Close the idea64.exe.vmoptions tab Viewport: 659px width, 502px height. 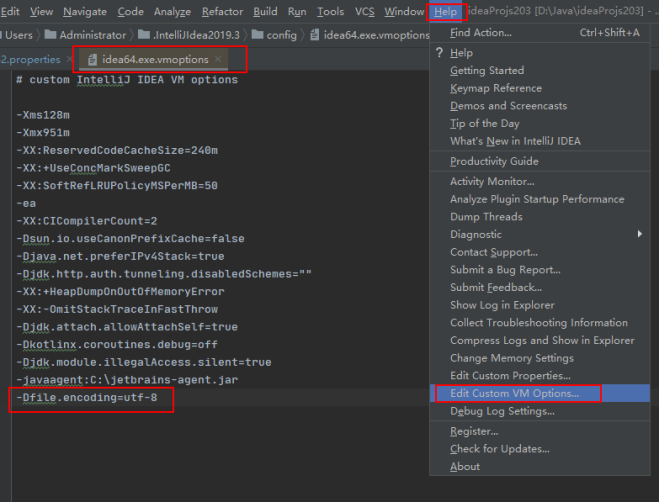(218, 59)
